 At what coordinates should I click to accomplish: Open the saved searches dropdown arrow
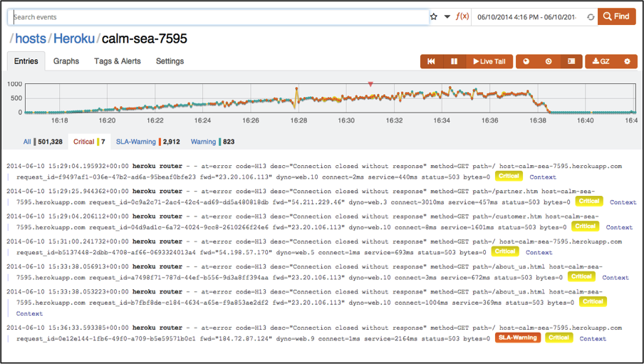point(447,17)
